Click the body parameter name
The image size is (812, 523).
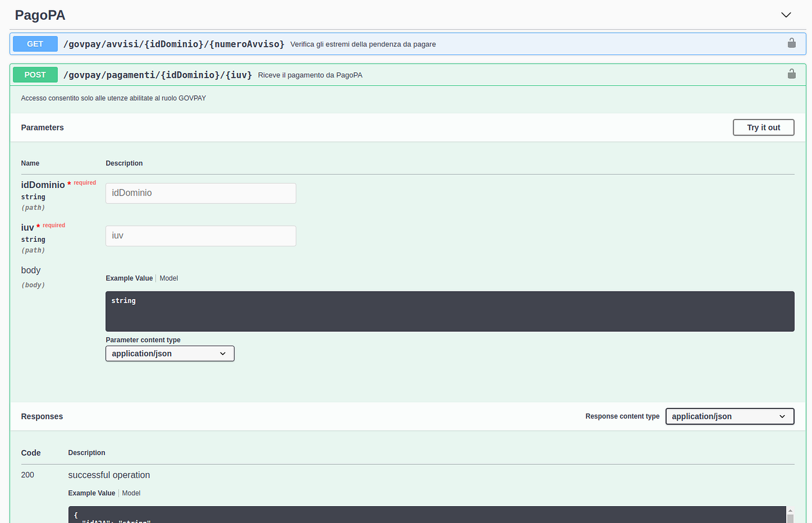pos(31,270)
